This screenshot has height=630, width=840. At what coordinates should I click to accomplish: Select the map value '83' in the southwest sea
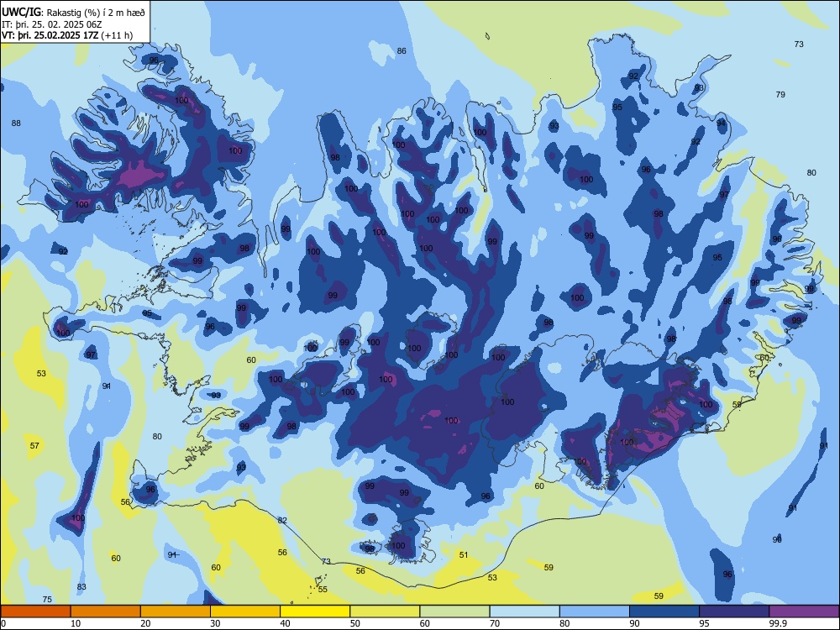point(81,586)
